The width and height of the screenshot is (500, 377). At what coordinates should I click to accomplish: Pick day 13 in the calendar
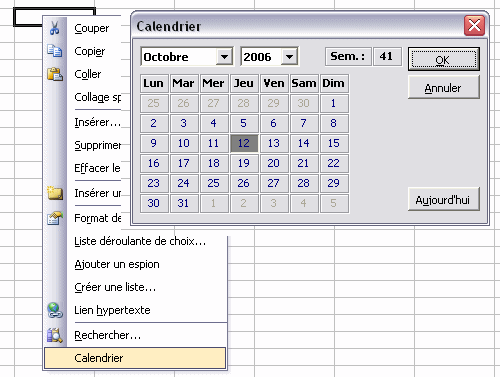(x=274, y=143)
